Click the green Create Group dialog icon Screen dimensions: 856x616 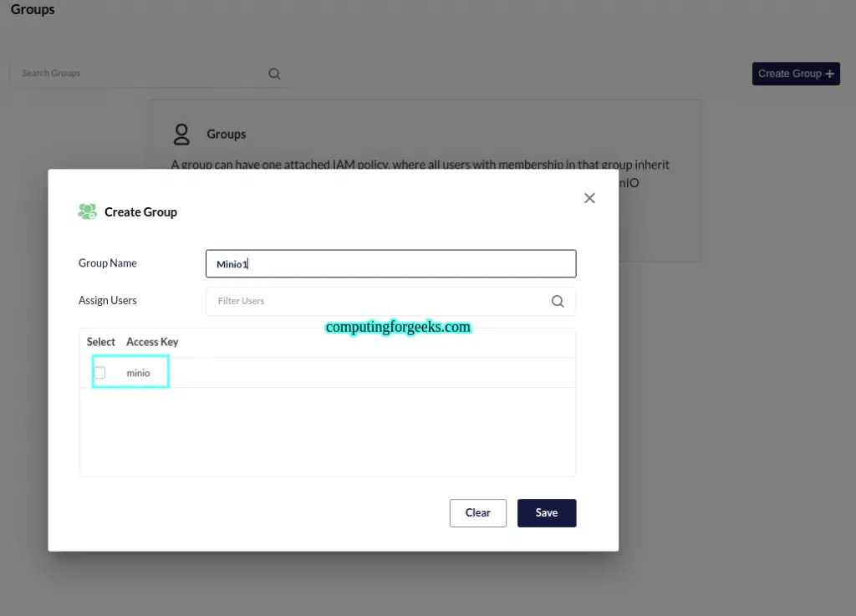tap(87, 211)
